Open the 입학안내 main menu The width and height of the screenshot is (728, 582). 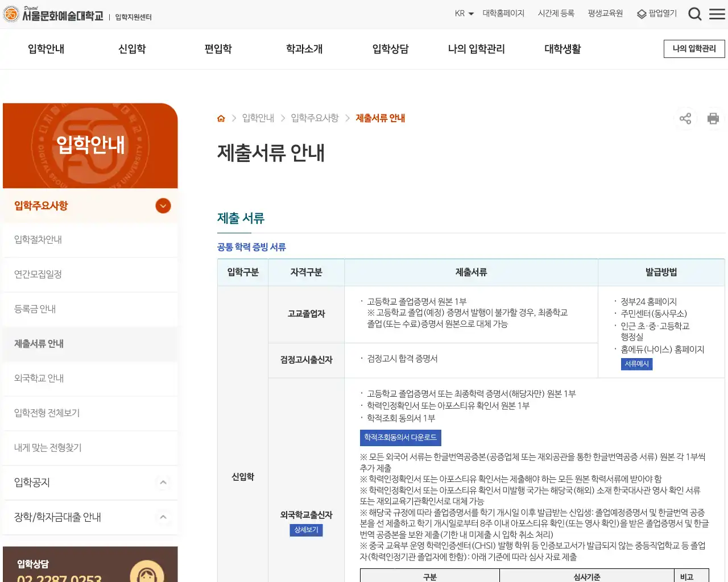(46, 49)
